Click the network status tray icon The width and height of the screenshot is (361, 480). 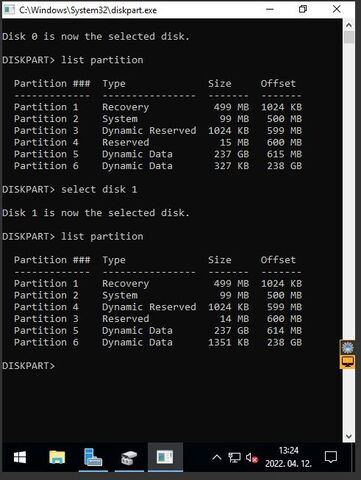click(x=234, y=457)
